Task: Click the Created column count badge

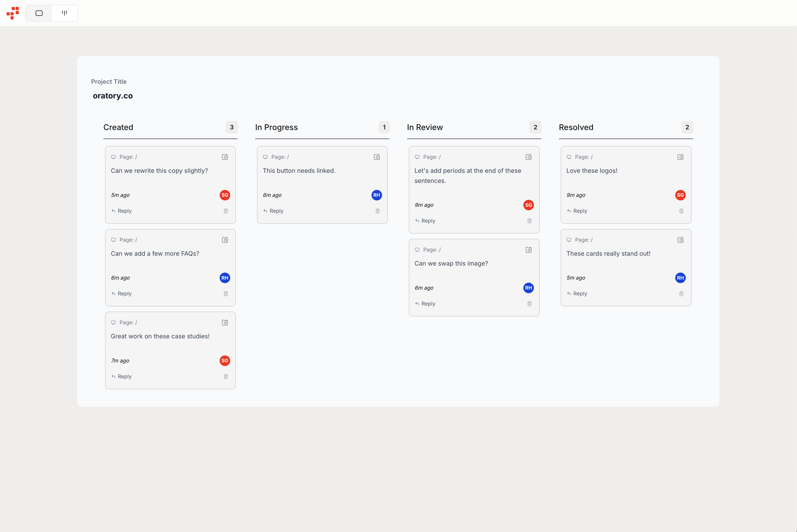Action: pyautogui.click(x=232, y=127)
